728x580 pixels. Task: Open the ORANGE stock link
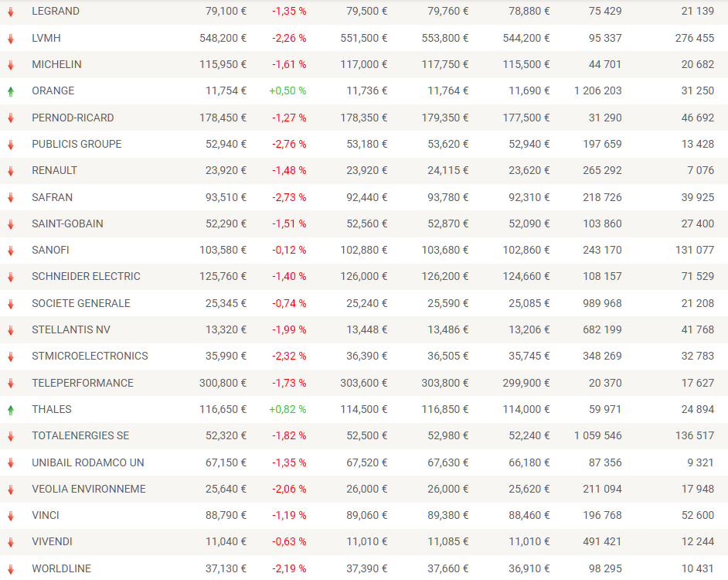click(53, 90)
